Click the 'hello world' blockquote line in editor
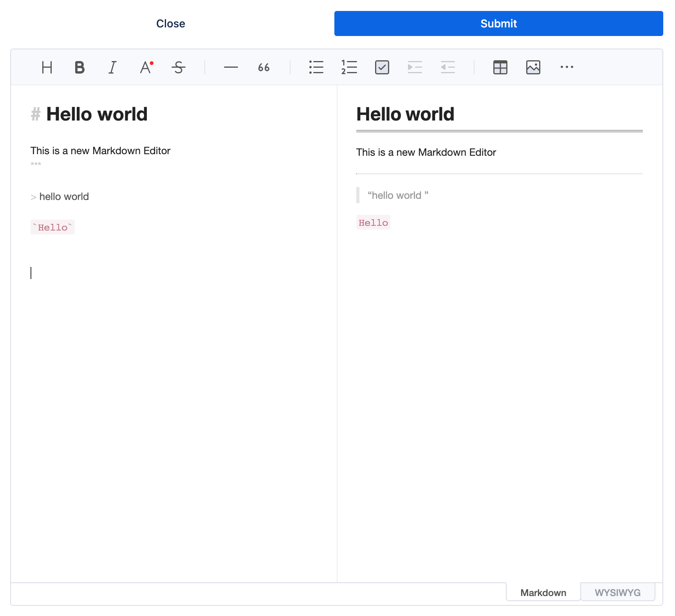 pos(60,196)
